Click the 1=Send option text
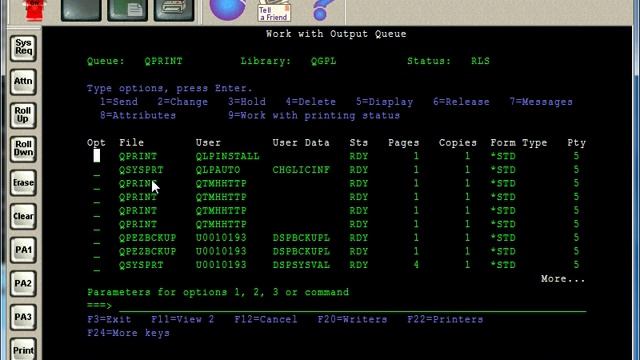The width and height of the screenshot is (640, 360). [119, 102]
